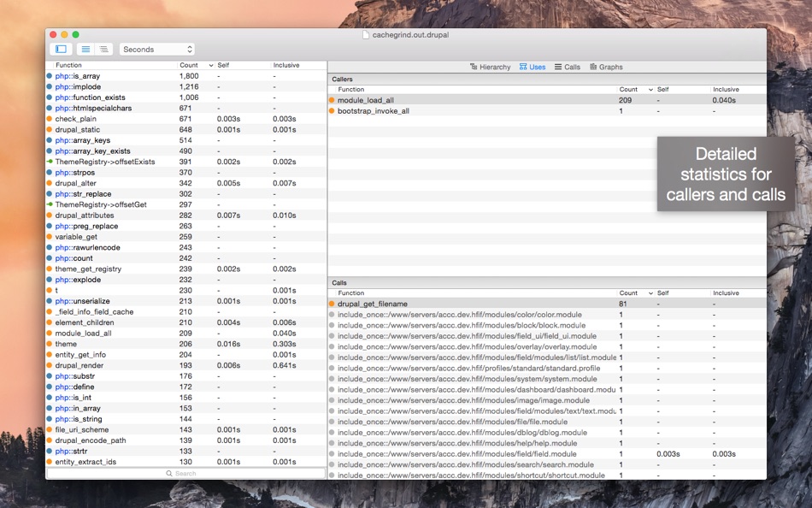The height and width of the screenshot is (508, 812).
Task: Toggle the sidebar panel button
Action: pyautogui.click(x=61, y=50)
